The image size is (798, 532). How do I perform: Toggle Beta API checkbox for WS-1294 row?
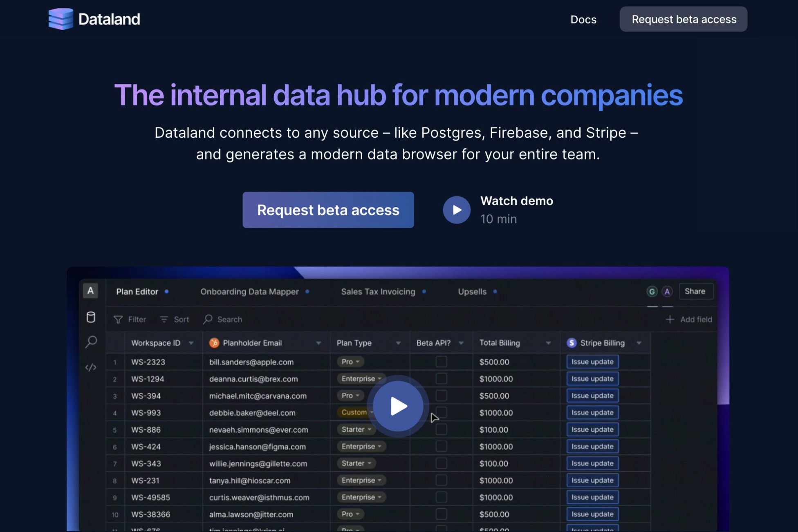click(x=441, y=379)
